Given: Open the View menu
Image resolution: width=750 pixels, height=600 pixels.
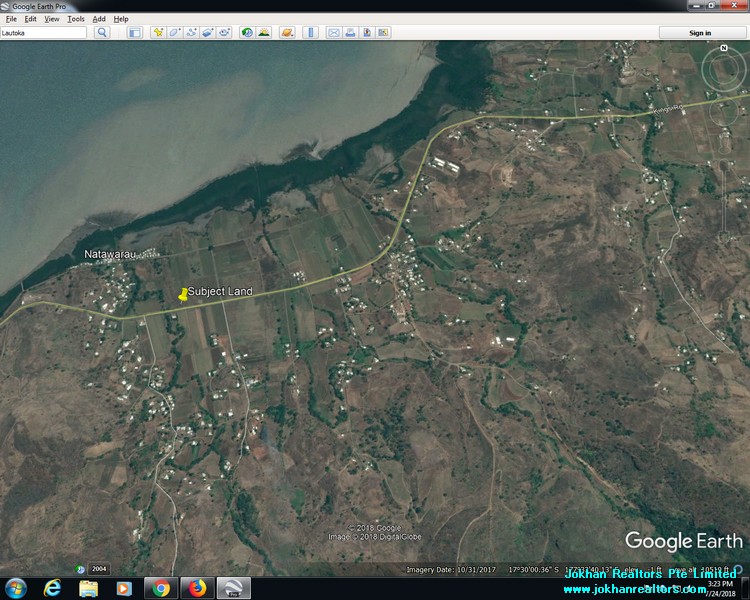Looking at the screenshot, I should (52, 19).
